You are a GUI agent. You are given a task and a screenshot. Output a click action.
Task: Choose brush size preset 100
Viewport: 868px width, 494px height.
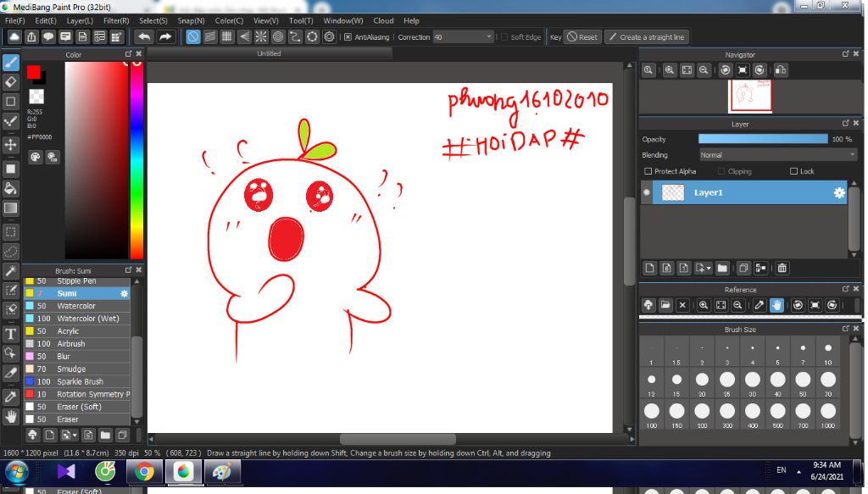(652, 414)
